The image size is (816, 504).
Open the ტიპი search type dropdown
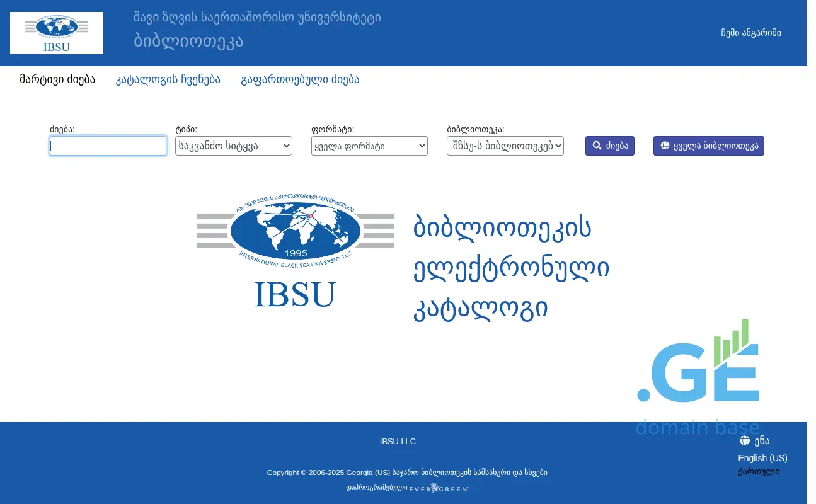coord(234,146)
